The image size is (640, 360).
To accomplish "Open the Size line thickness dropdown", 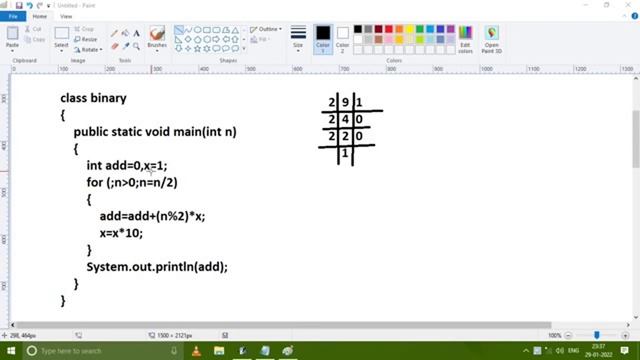I will 298,39.
